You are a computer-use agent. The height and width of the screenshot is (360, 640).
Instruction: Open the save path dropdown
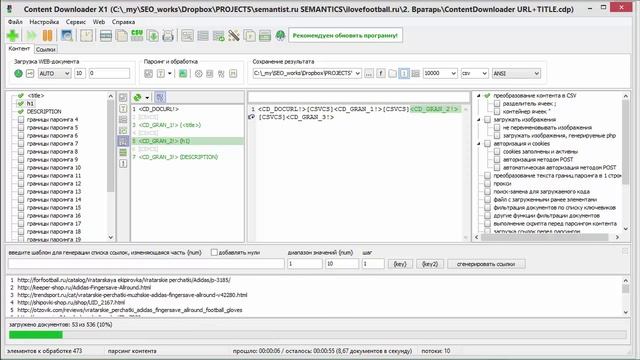[x=358, y=73]
